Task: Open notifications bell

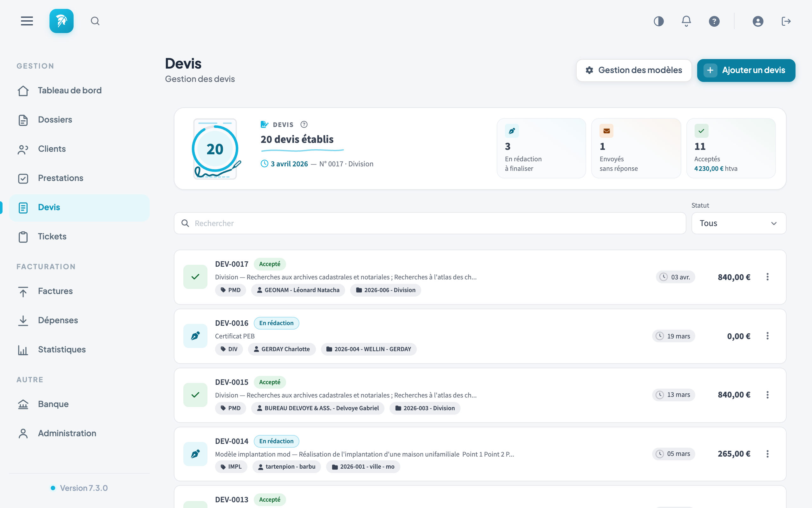Action: [x=686, y=22]
